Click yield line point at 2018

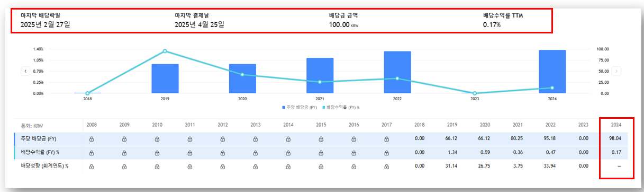click(87, 93)
